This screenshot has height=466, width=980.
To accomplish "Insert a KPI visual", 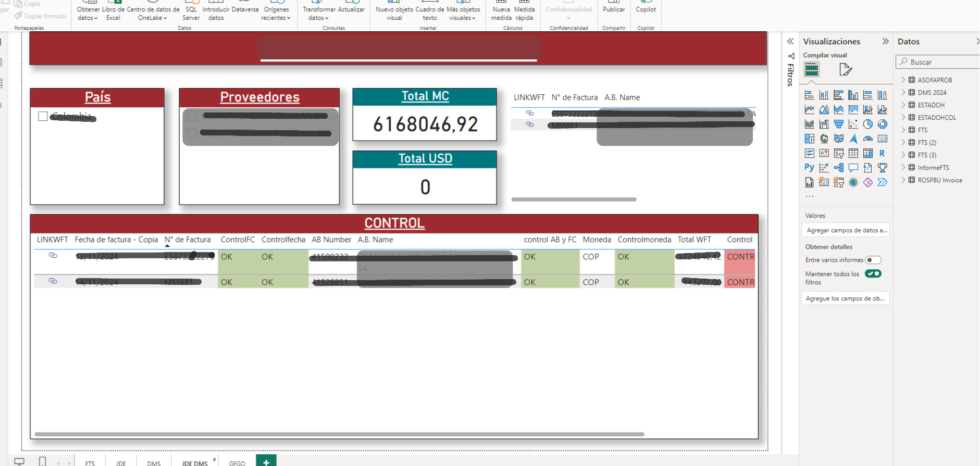I will click(x=824, y=154).
